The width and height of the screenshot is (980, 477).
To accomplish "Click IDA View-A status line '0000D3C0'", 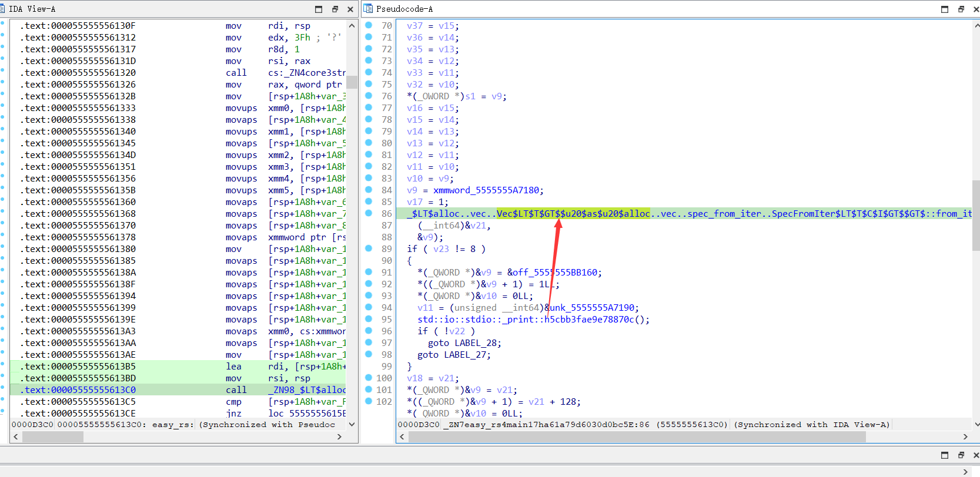I will pos(32,424).
